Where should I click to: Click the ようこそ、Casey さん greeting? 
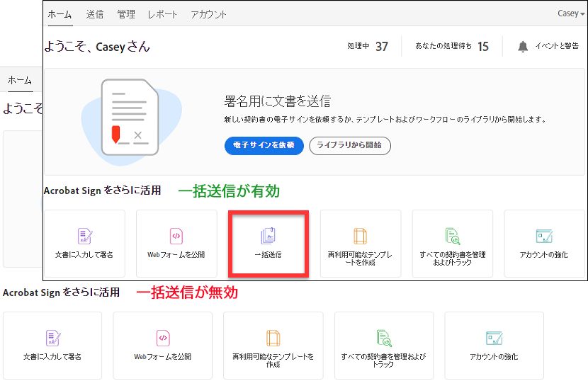coord(97,47)
